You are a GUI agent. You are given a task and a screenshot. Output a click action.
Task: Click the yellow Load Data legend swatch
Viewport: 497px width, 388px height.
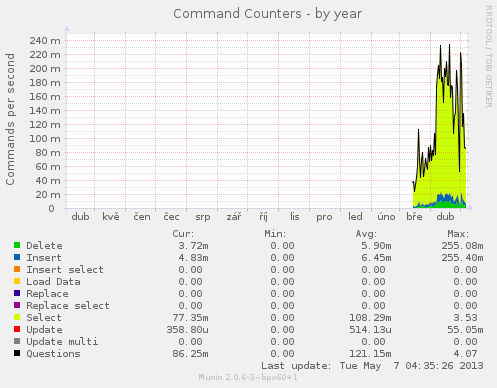point(17,281)
